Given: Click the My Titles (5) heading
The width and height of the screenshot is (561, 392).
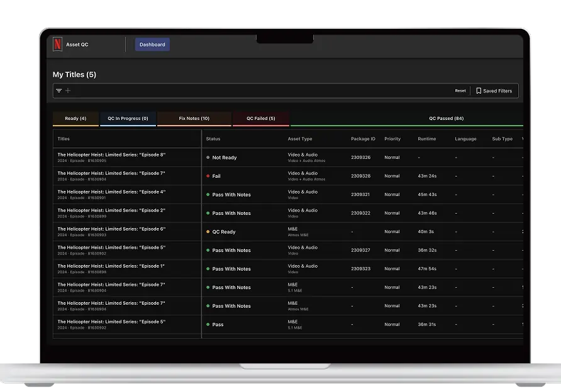Looking at the screenshot, I should click(74, 75).
